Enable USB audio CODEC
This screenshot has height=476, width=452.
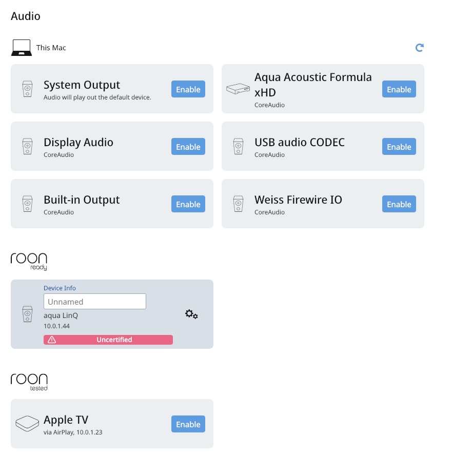[399, 146]
